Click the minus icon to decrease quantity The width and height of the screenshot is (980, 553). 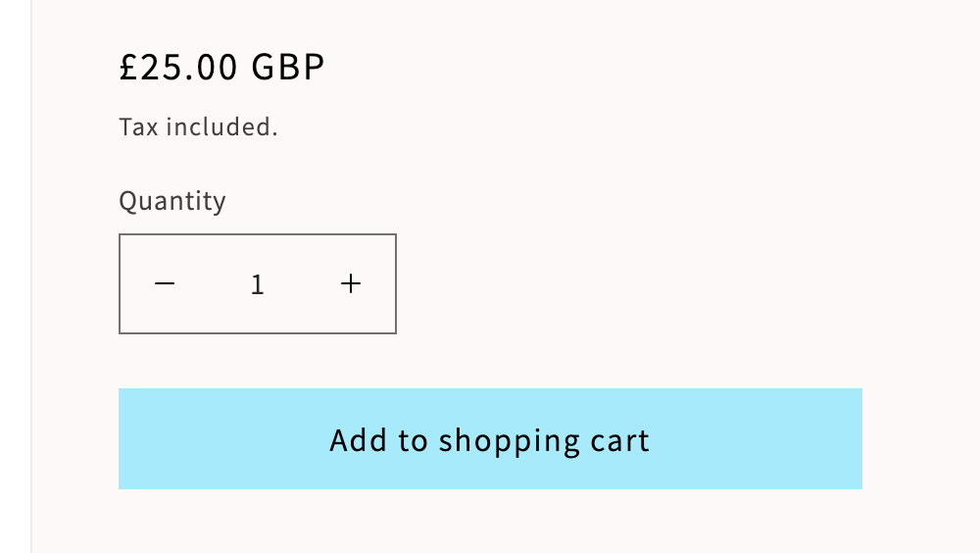click(x=165, y=284)
